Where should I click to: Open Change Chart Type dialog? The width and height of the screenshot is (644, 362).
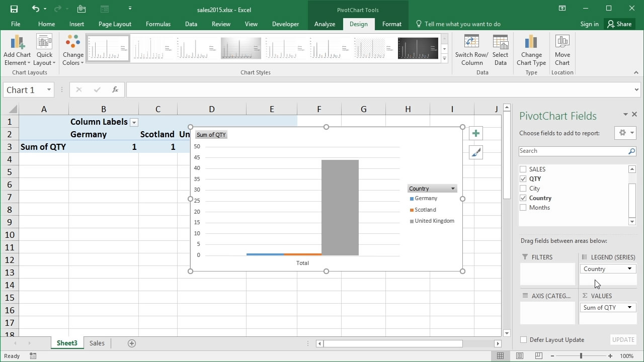click(531, 44)
